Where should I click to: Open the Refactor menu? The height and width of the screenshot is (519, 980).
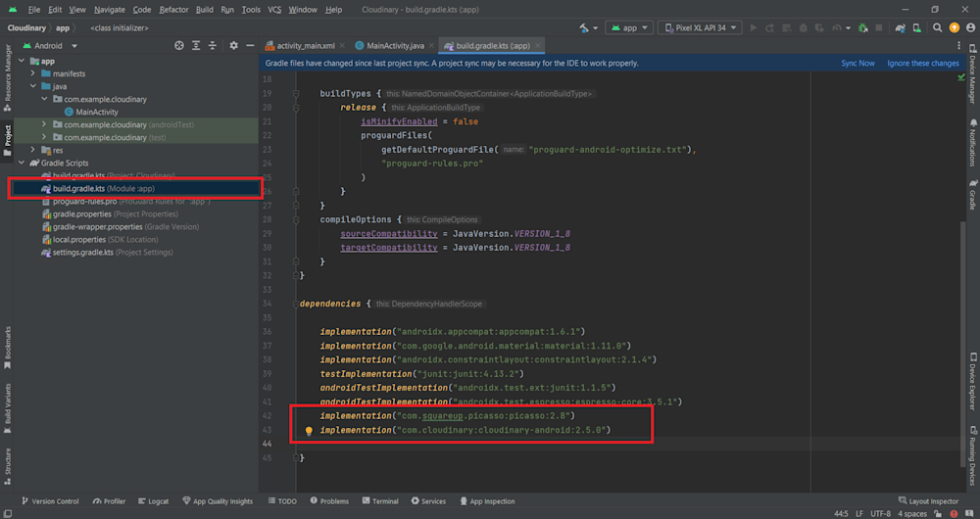click(173, 10)
